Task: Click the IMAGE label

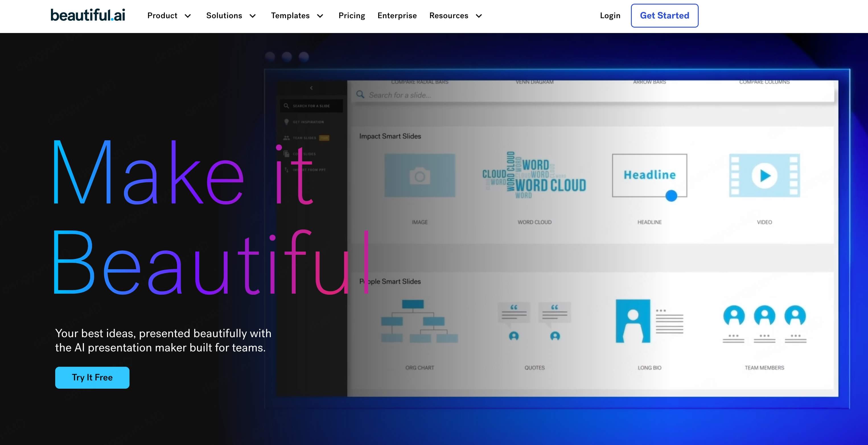Action: point(419,222)
